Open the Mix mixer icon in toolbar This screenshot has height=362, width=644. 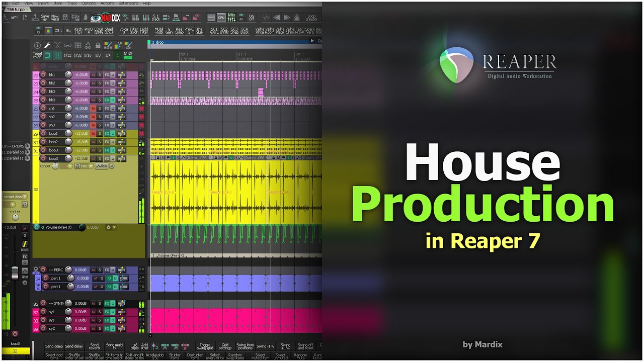click(x=231, y=18)
